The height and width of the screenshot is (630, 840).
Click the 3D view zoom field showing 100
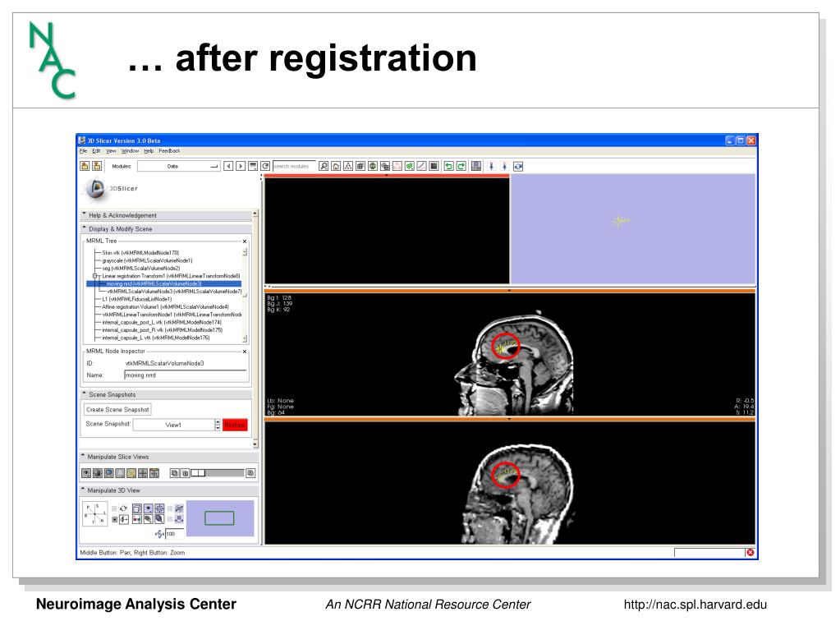coord(174,534)
